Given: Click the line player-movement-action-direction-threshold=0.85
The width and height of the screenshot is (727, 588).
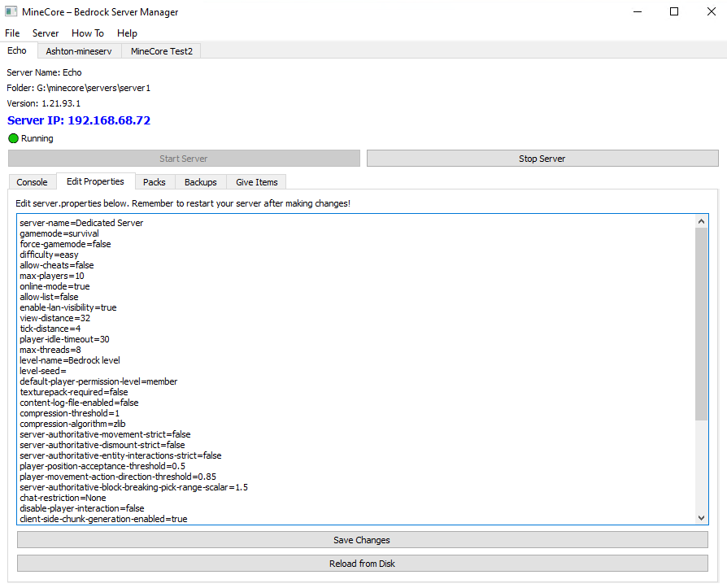Looking at the screenshot, I should tap(118, 477).
